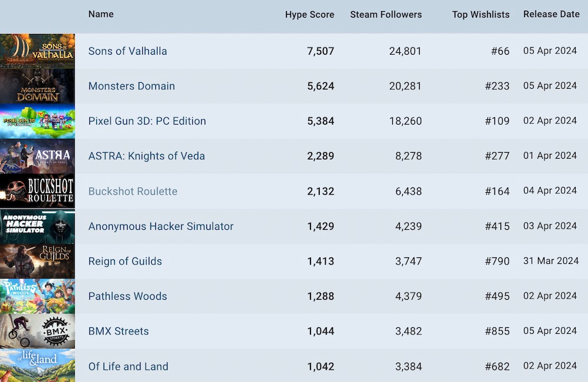Screen dimensions: 588x382
Task: Open the BMX Streets game link
Action: coord(119,331)
